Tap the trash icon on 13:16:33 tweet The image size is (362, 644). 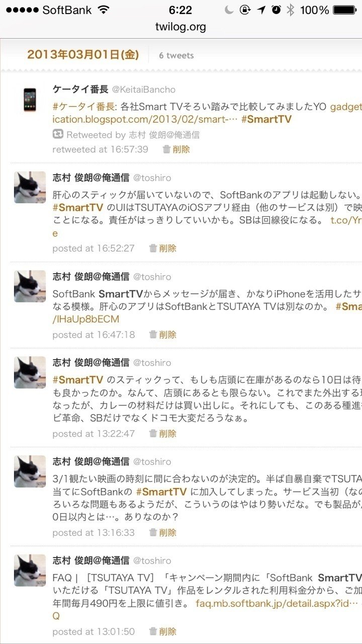click(x=153, y=532)
